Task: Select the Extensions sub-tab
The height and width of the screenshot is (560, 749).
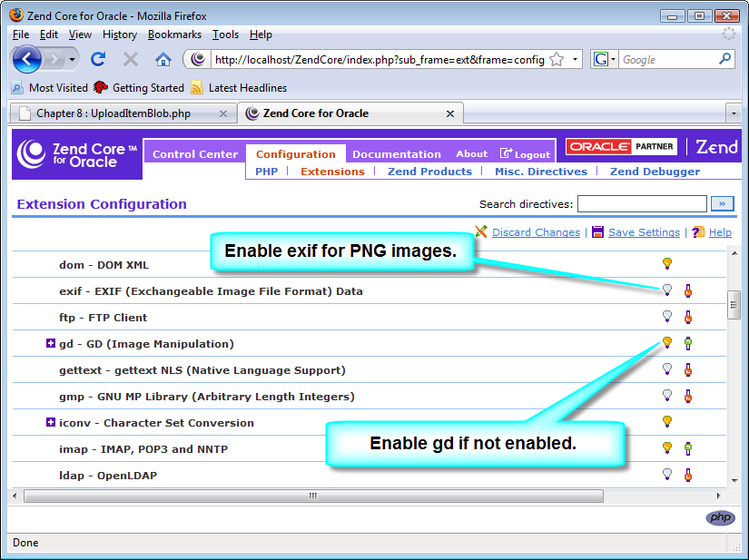Action: pyautogui.click(x=332, y=172)
